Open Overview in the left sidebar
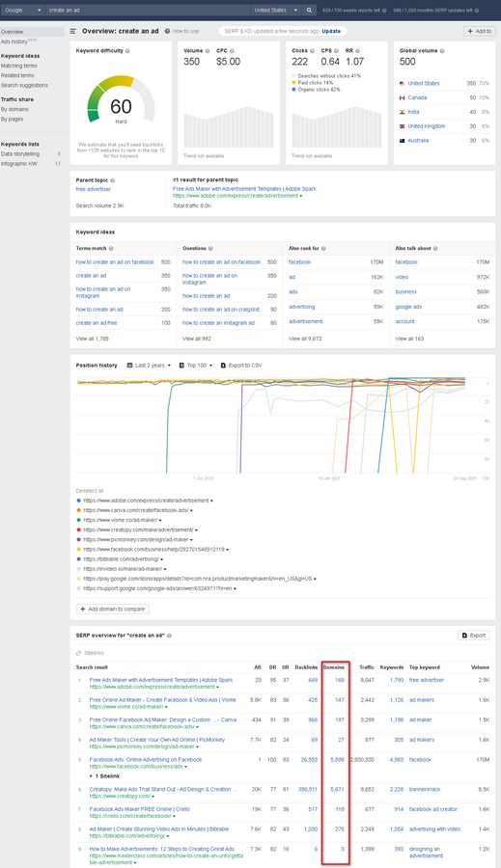This screenshot has width=501, height=868. [32, 32]
